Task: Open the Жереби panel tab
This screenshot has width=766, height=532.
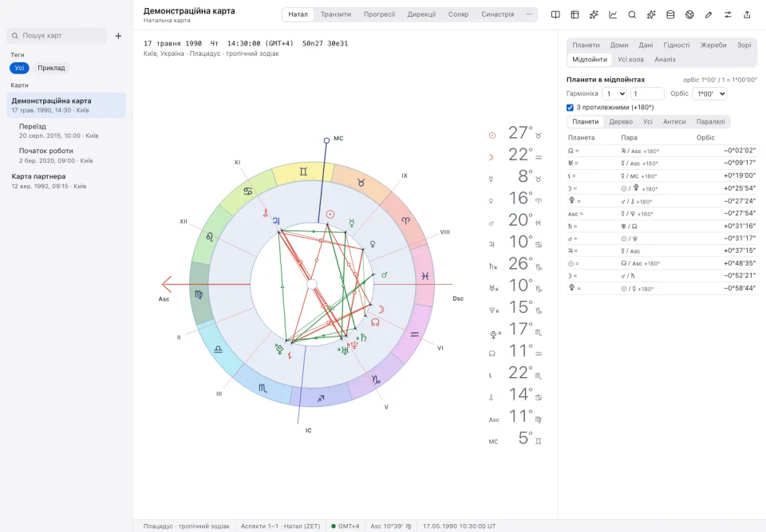Action: click(713, 45)
